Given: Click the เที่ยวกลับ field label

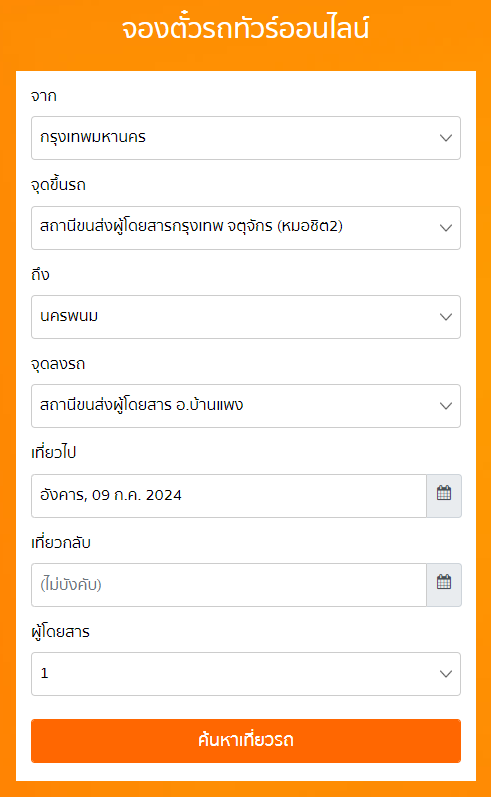Looking at the screenshot, I should click(61, 542).
